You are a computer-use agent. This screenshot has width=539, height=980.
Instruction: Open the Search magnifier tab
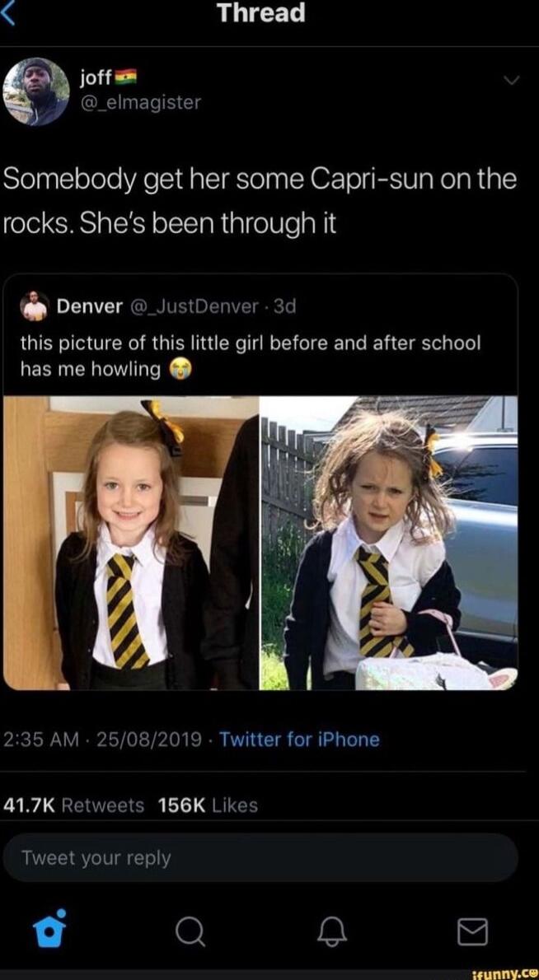(x=190, y=933)
